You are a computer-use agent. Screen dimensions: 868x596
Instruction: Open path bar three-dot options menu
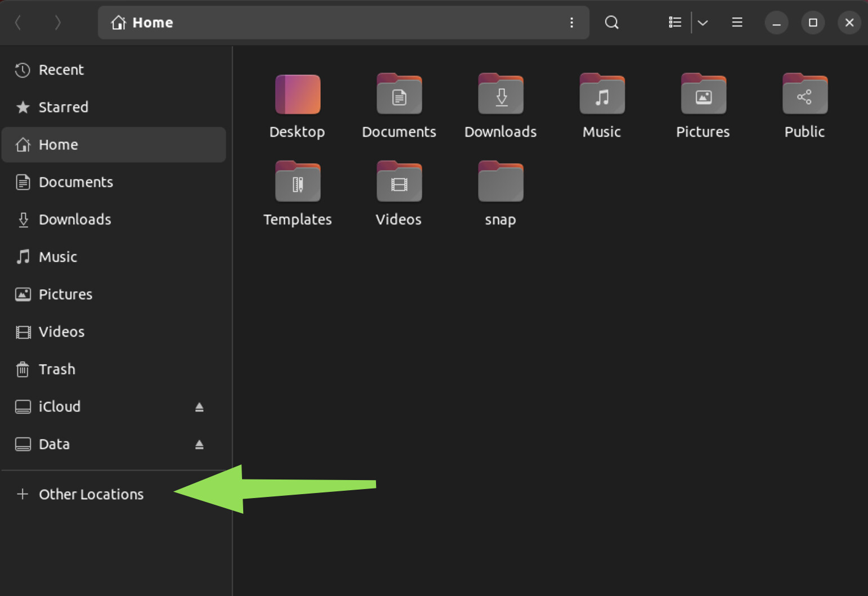coord(571,23)
